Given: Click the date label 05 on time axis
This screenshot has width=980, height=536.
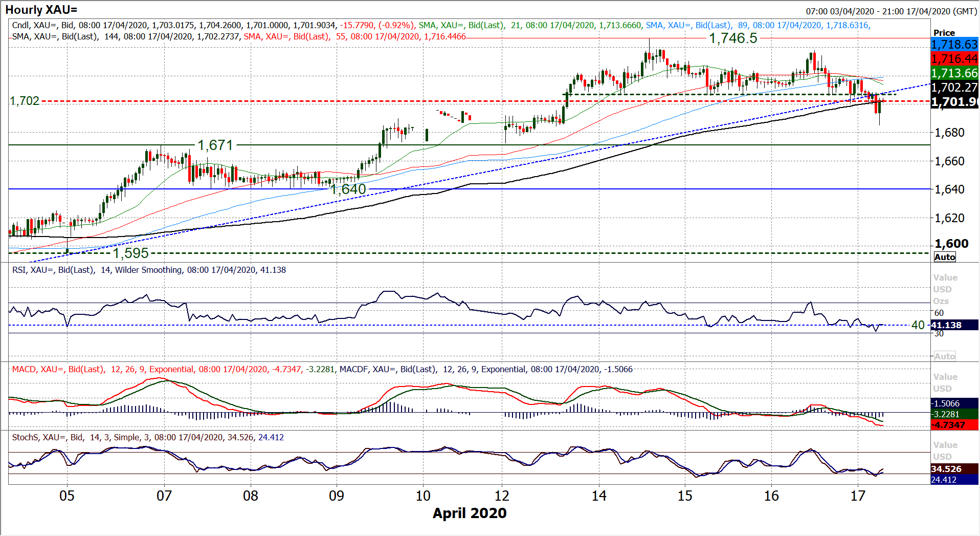Looking at the screenshot, I should tap(67, 496).
